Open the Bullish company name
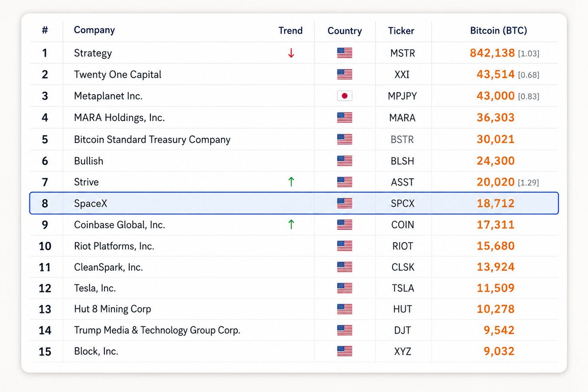 (88, 161)
